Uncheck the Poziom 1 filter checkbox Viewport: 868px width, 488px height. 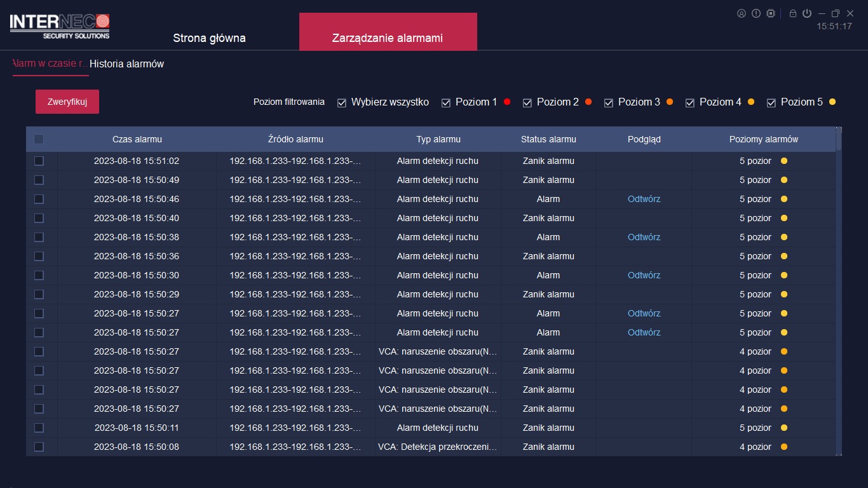click(x=446, y=103)
